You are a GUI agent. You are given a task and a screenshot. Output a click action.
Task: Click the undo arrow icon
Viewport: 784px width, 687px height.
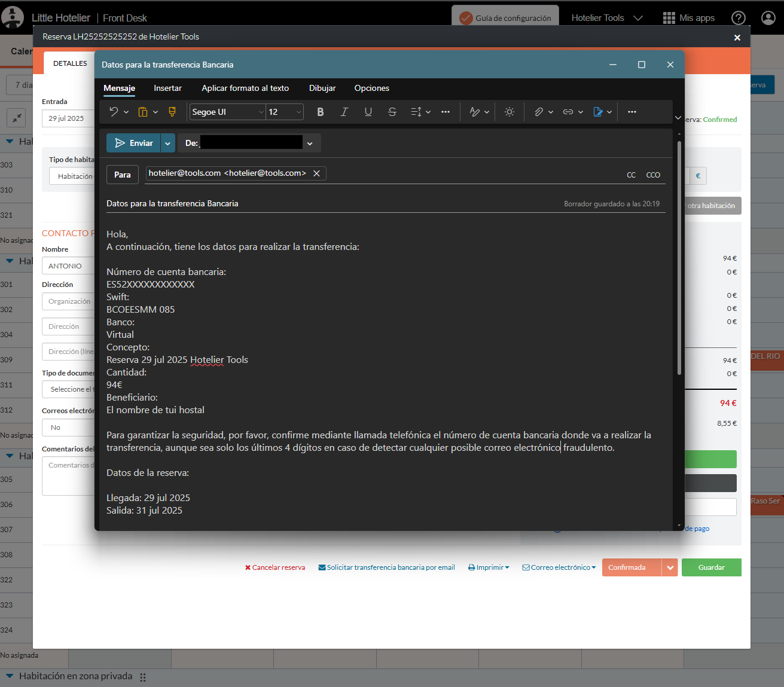[x=114, y=112]
